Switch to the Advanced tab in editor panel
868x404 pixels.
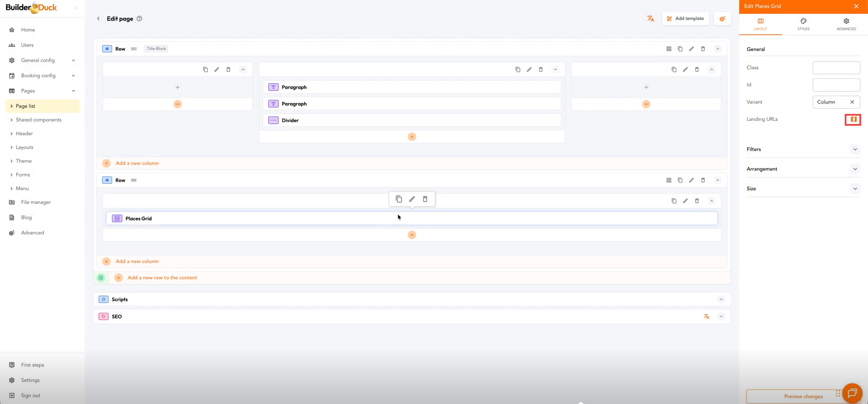846,24
